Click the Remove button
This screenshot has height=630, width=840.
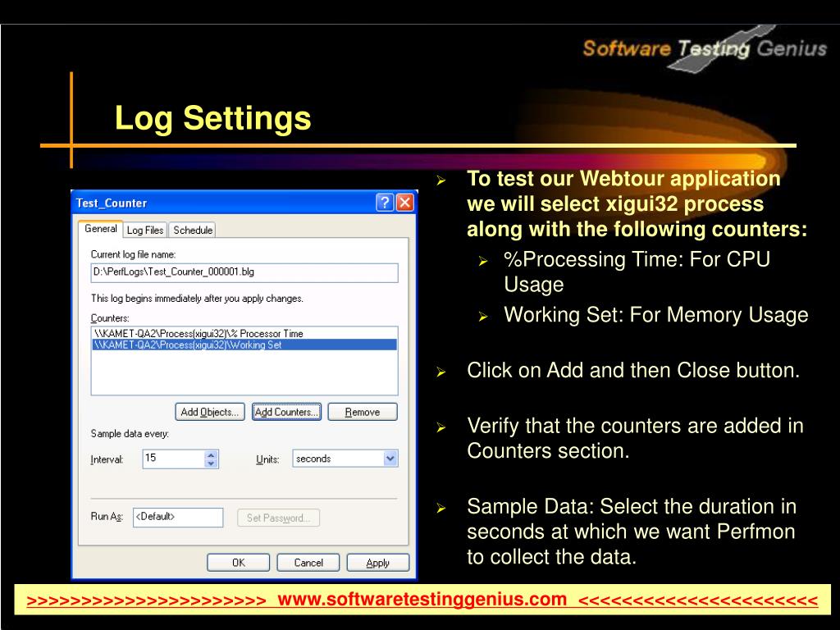click(x=363, y=412)
